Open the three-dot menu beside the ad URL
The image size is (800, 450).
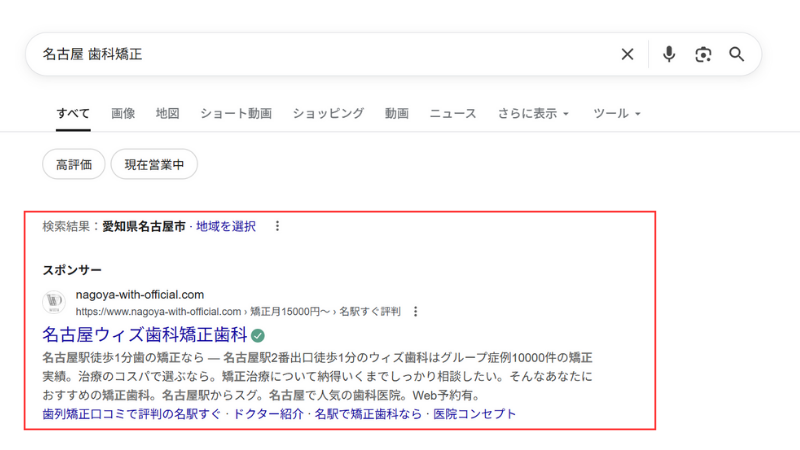pos(416,311)
